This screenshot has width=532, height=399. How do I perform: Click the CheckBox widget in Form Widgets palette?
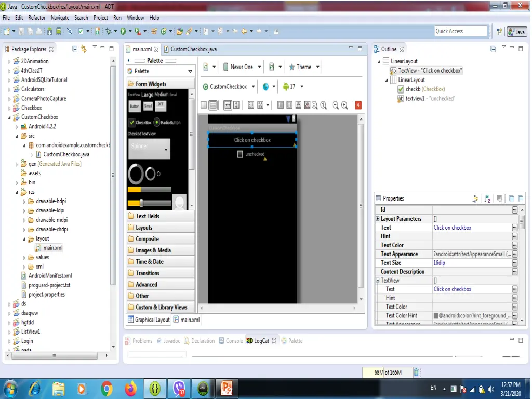pos(140,122)
